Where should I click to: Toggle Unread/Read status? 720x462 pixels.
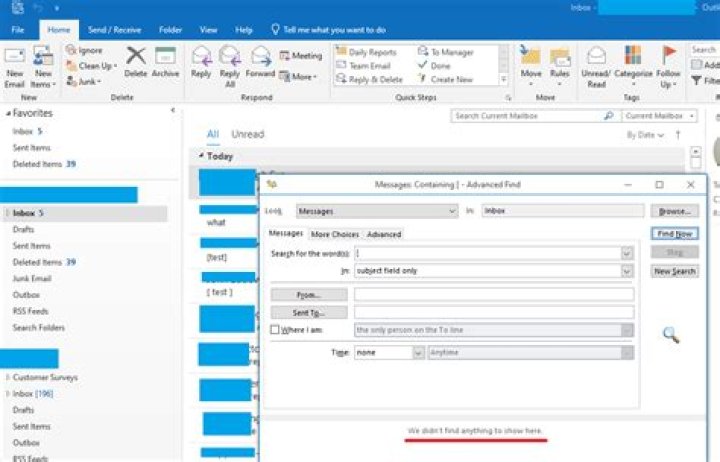click(596, 67)
